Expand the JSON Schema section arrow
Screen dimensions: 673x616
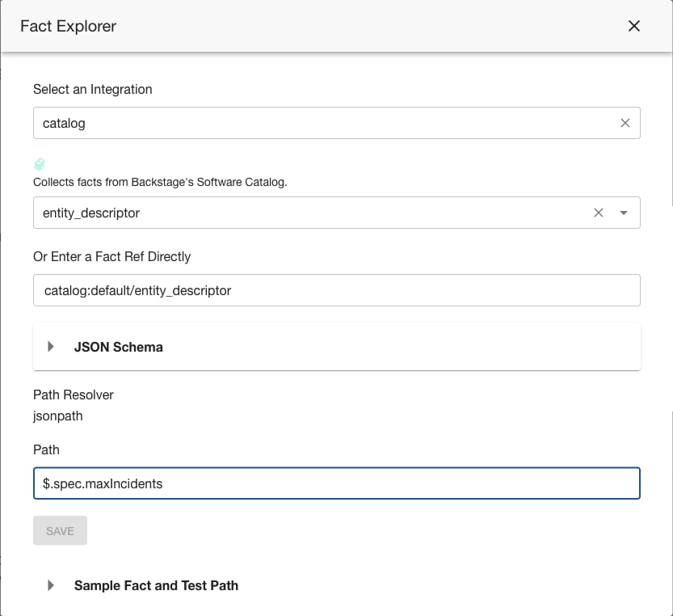coord(51,346)
